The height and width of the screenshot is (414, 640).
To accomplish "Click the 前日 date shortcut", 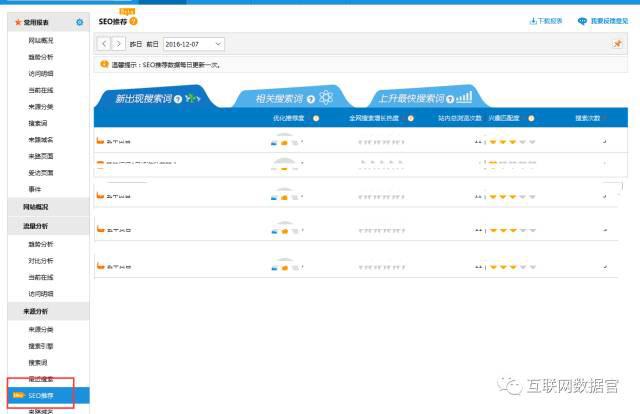I will [152, 44].
